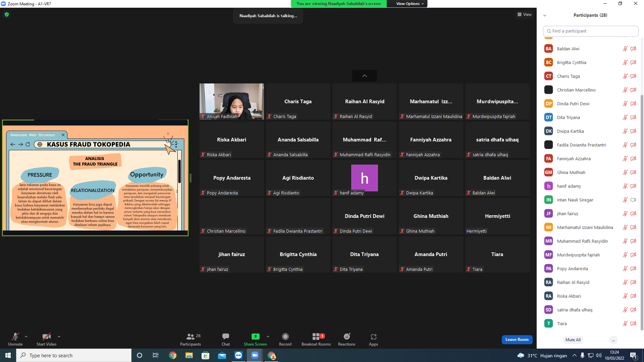The image size is (644, 362).
Task: Click the TeamViewer icon in the taskbar
Action: tap(238, 355)
